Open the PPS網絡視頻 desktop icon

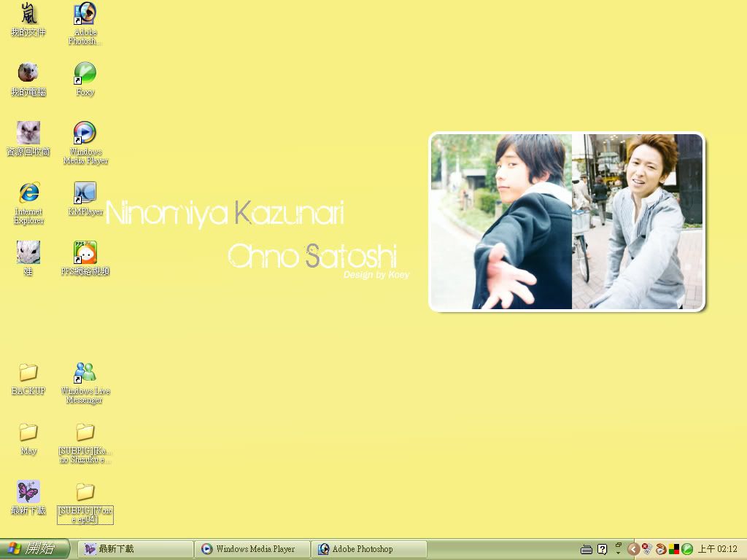point(85,253)
